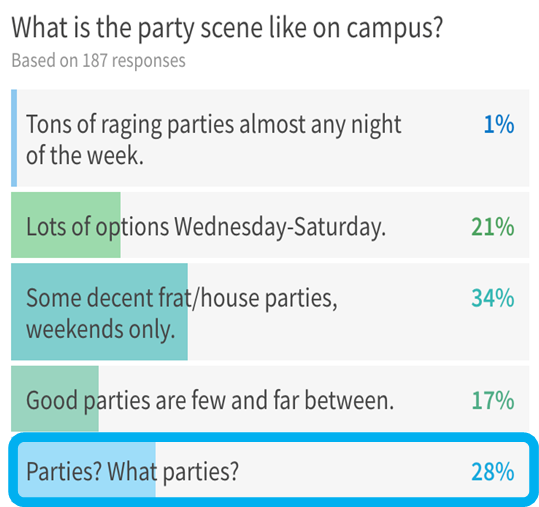Click the light blue 28% progress bar
539x507 pixels.
coord(87,470)
